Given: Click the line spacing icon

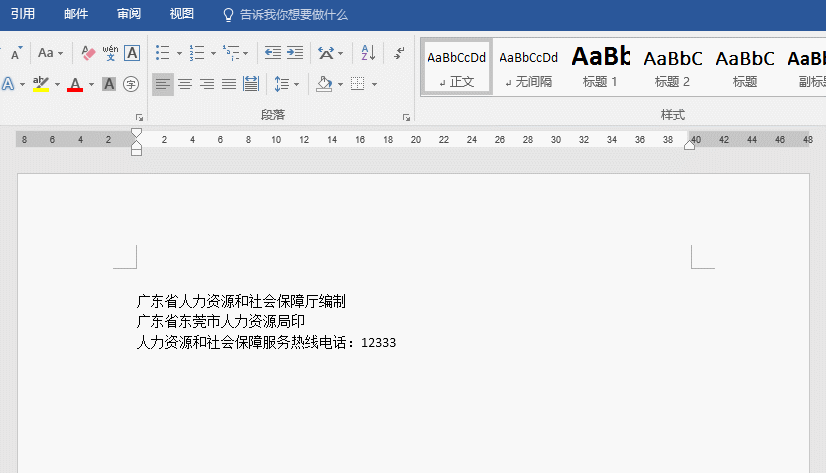Looking at the screenshot, I should (x=282, y=84).
